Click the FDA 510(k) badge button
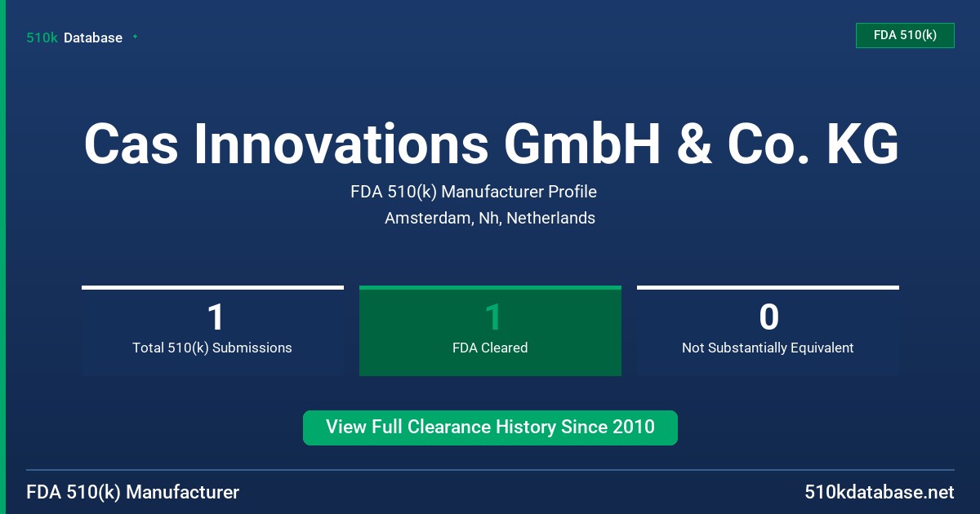980x514 pixels. tap(905, 35)
